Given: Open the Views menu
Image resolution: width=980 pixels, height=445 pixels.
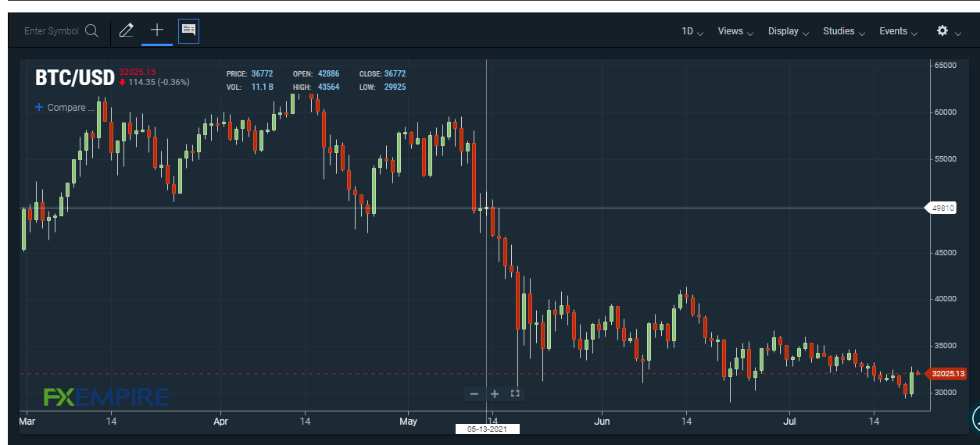Looking at the screenshot, I should pos(735,31).
